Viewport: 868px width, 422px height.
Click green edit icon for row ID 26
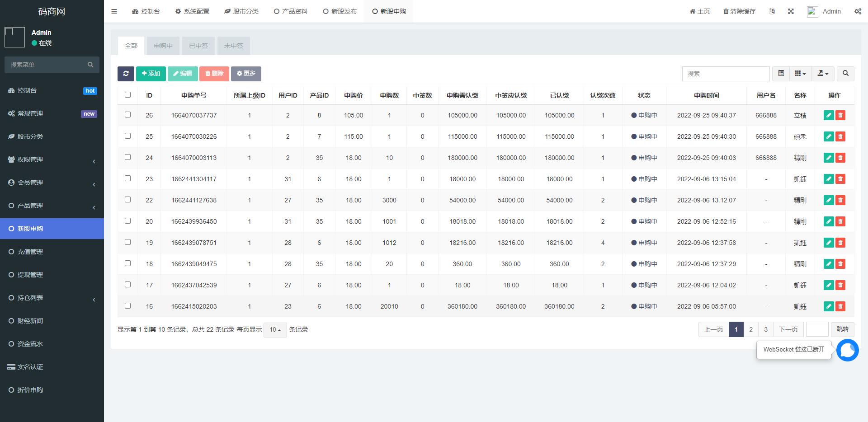click(x=828, y=115)
